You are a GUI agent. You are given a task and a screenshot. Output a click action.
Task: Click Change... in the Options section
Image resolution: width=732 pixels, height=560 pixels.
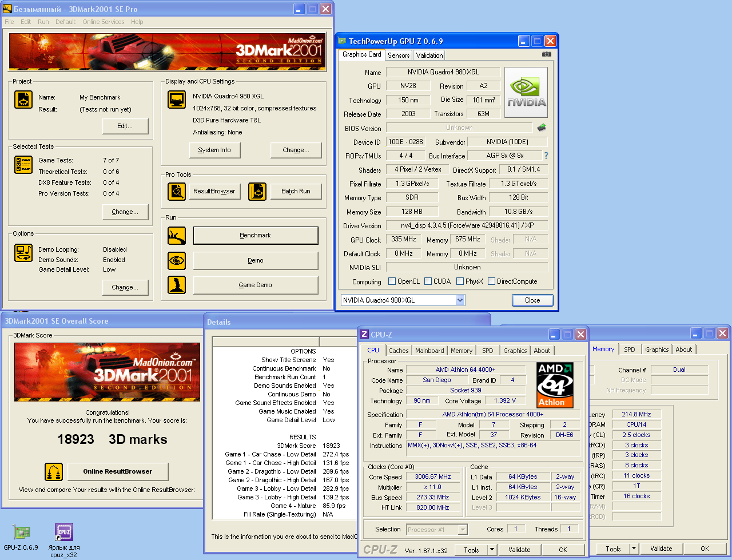pos(125,288)
